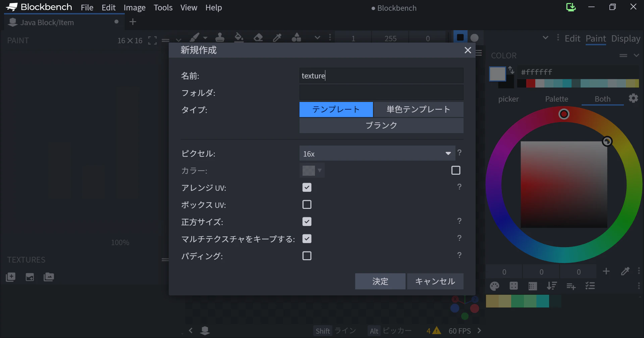Open the ピクセル 16x dropdown

tap(377, 154)
